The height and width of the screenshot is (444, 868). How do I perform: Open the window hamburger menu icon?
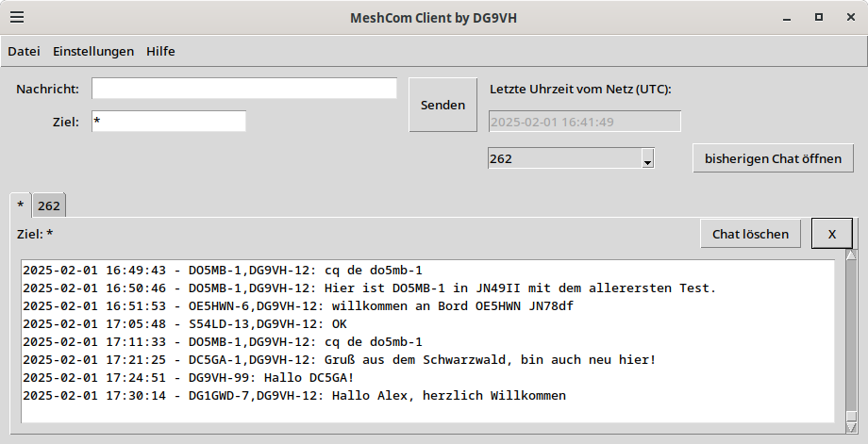[17, 17]
